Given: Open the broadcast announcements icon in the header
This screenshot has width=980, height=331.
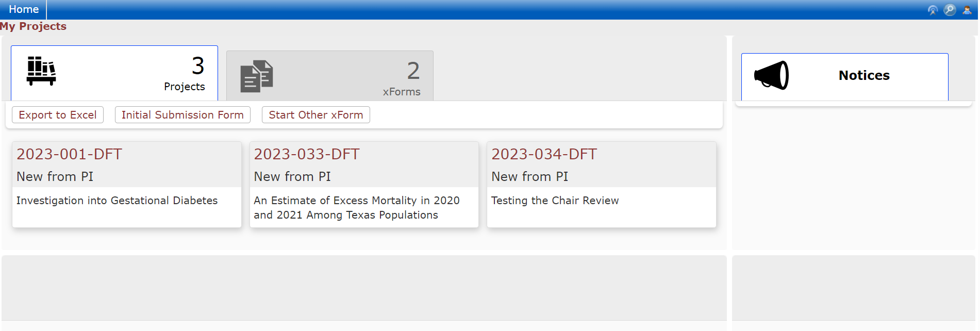Looking at the screenshot, I should (933, 9).
